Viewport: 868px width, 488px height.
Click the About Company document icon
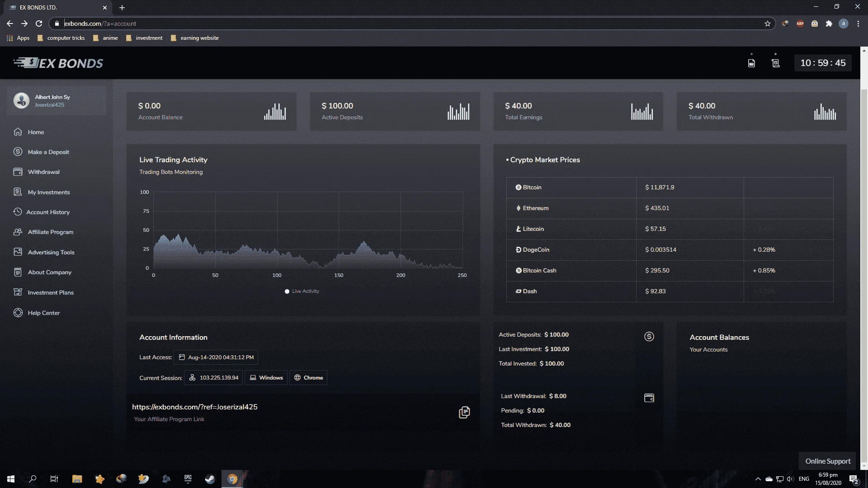[x=18, y=272]
